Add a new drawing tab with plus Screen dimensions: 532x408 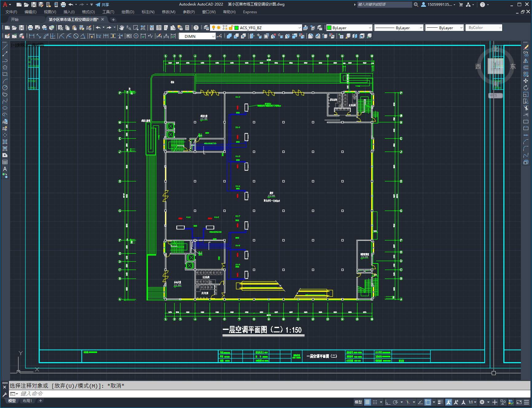tap(113, 19)
